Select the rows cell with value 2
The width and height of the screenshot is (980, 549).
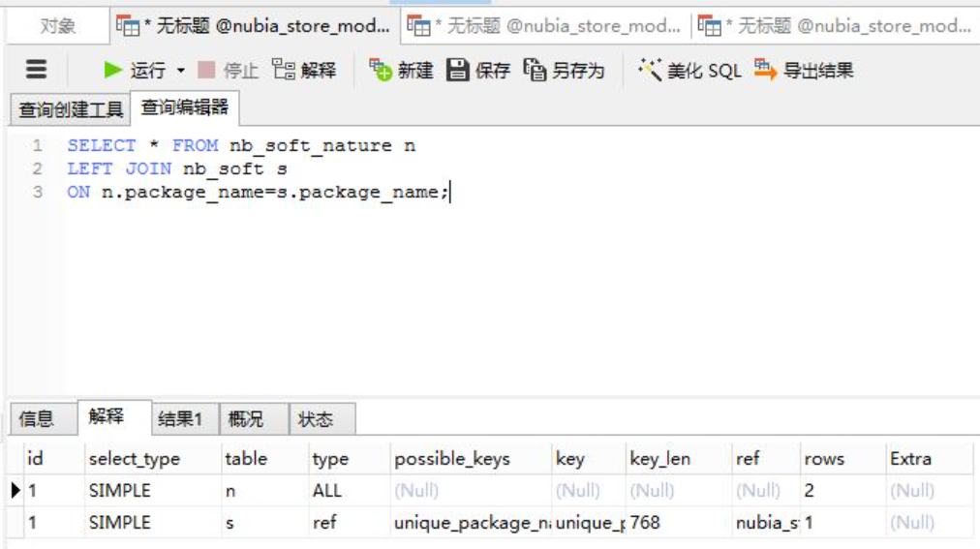click(x=843, y=491)
